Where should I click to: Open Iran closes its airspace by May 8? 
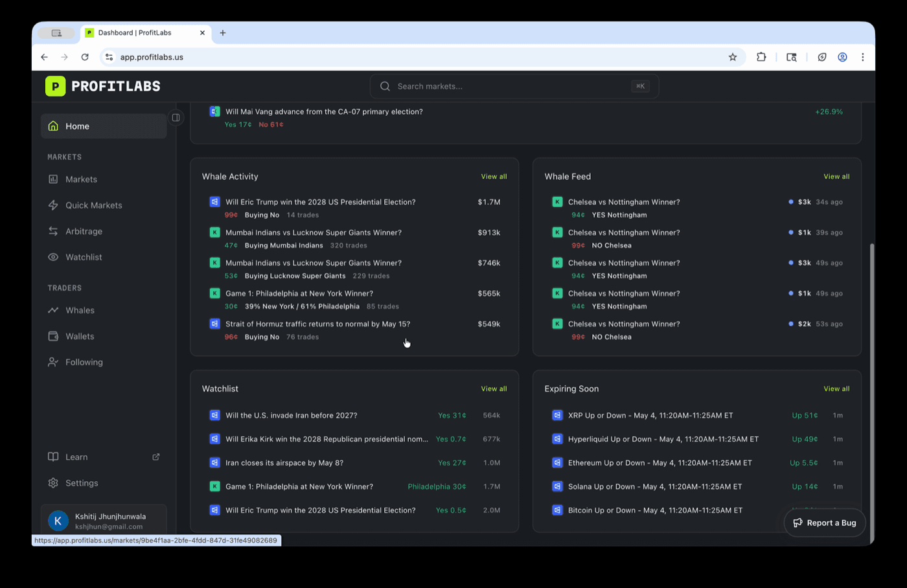point(354,462)
